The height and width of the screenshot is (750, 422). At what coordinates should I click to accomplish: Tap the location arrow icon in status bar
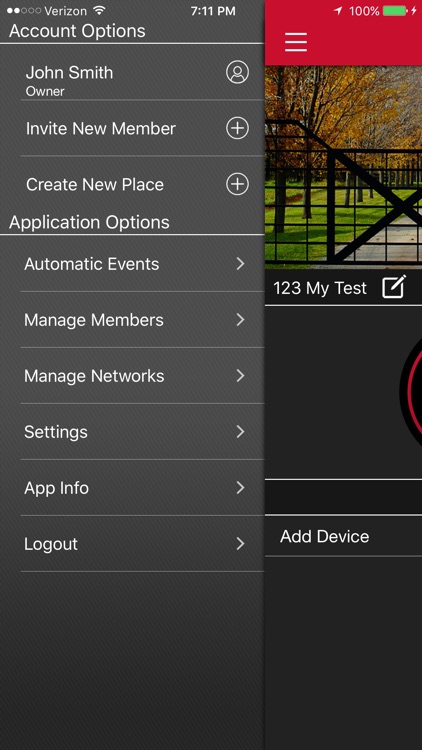click(338, 11)
